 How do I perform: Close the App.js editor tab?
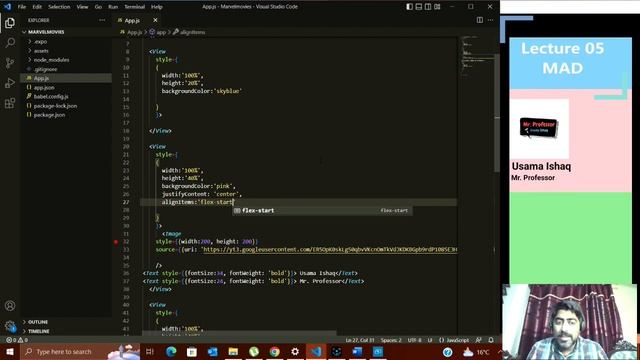pos(155,20)
